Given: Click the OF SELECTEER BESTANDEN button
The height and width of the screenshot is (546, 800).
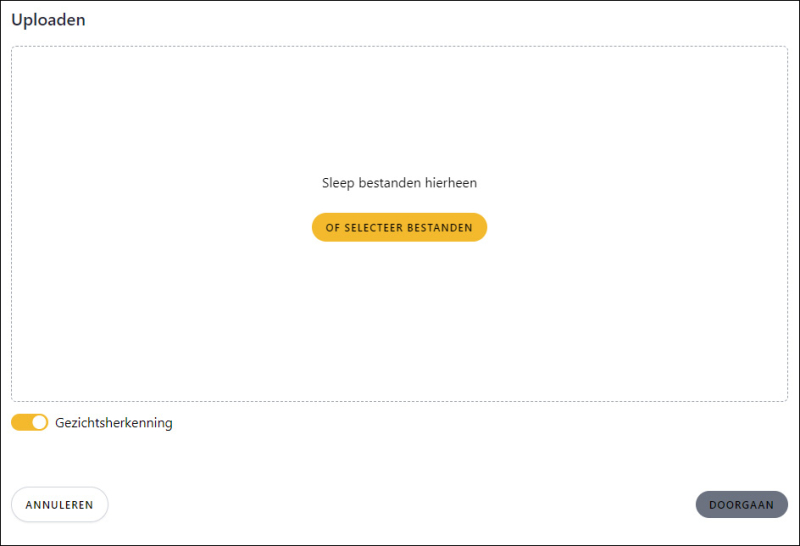Looking at the screenshot, I should coord(399,227).
